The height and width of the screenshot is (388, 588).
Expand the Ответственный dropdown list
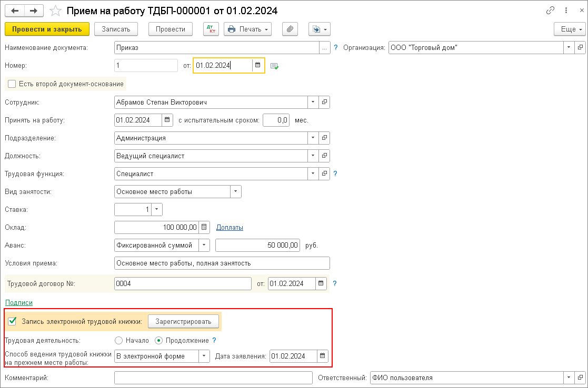569,378
